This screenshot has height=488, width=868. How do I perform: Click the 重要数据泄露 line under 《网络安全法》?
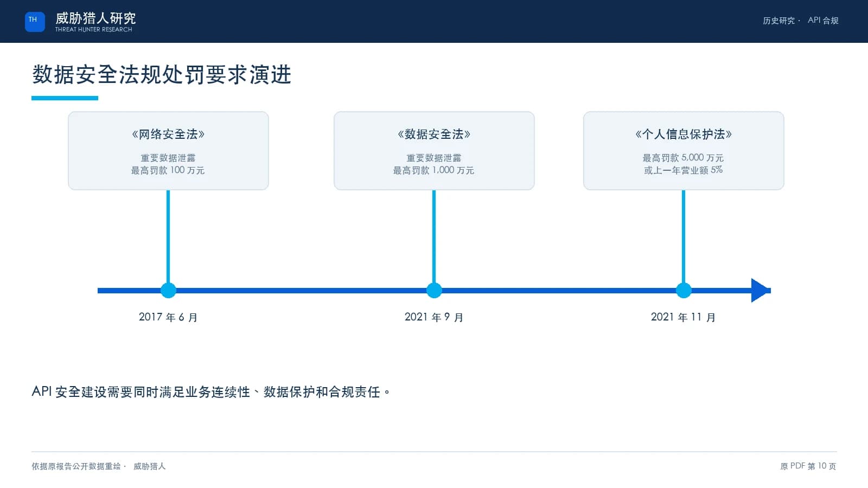click(168, 158)
